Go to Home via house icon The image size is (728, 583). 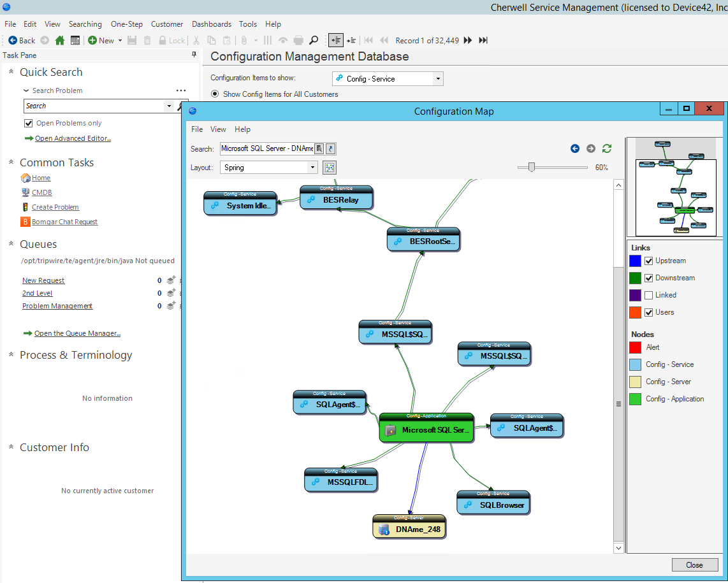pos(60,40)
